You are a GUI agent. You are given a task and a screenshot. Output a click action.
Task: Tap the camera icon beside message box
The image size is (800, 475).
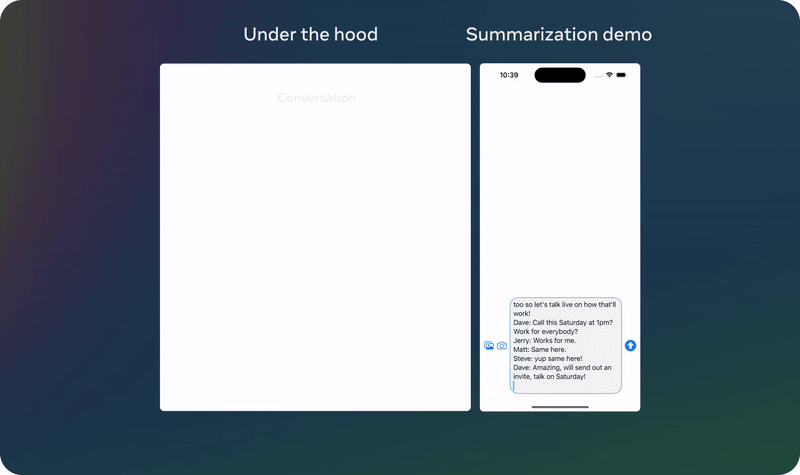click(502, 345)
